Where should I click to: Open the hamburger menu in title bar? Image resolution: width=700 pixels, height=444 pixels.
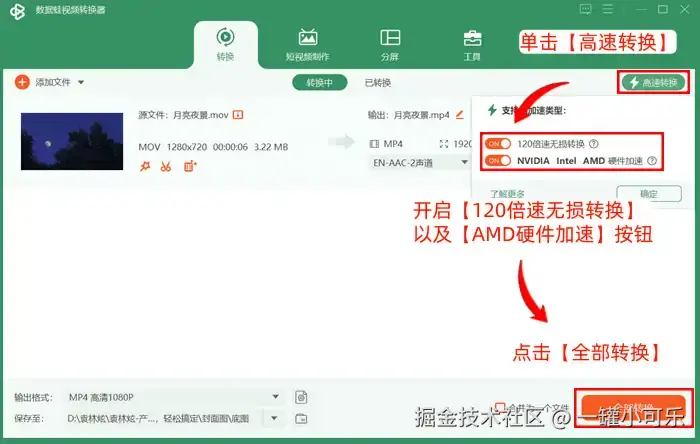point(608,9)
